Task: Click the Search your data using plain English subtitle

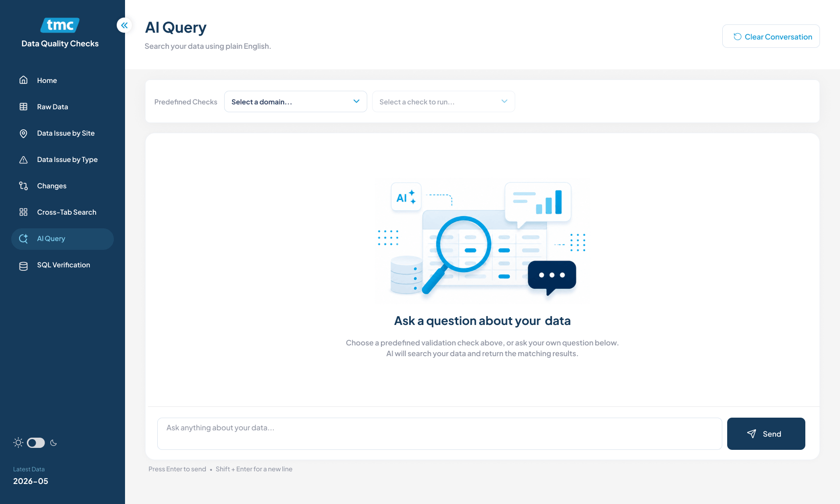Action: tap(208, 46)
